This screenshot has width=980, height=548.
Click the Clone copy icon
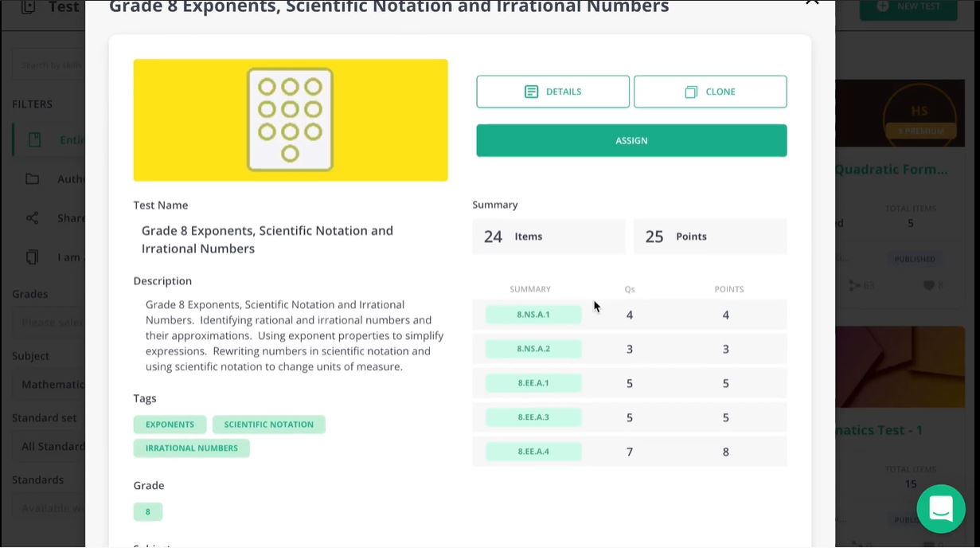point(691,92)
